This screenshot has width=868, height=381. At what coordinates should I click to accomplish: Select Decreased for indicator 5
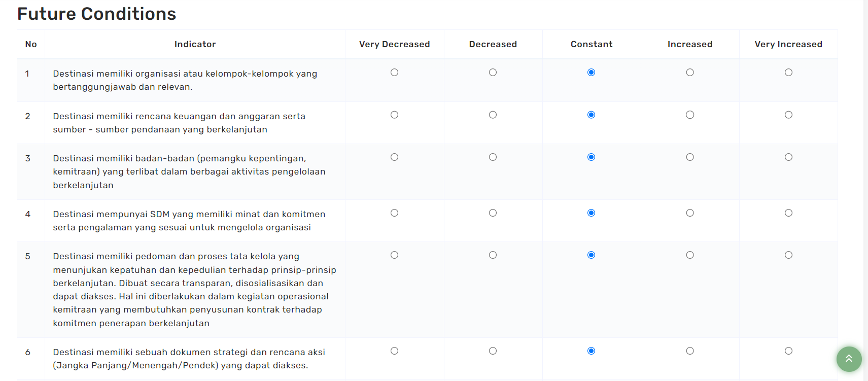click(x=493, y=255)
